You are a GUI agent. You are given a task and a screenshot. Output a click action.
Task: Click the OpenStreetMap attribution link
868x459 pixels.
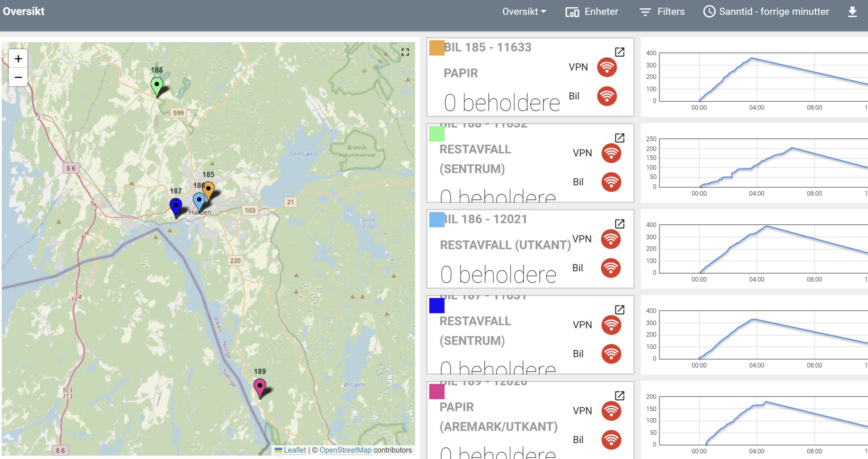click(x=345, y=450)
